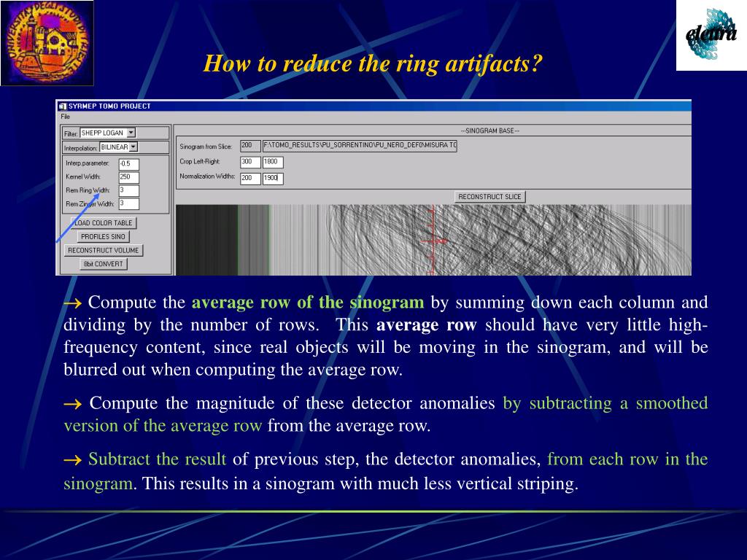Click the Normalization Widths field containing 200
The image size is (747, 560).
coord(251,179)
